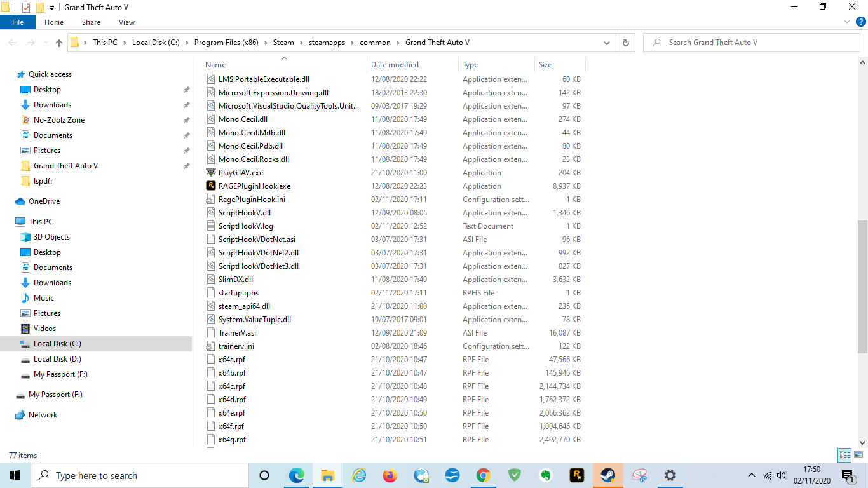
Task: Select Local Disk (D:) in navigation pane
Action: click(57, 359)
